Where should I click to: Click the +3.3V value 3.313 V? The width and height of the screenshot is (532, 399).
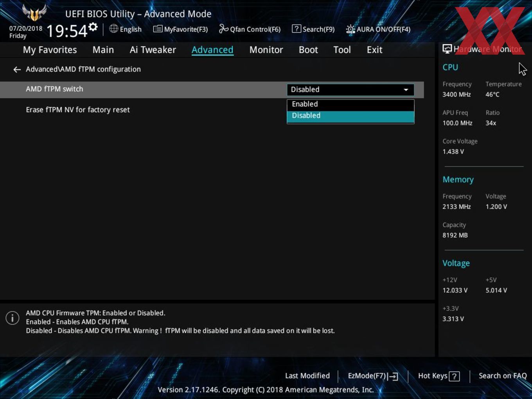(x=453, y=319)
